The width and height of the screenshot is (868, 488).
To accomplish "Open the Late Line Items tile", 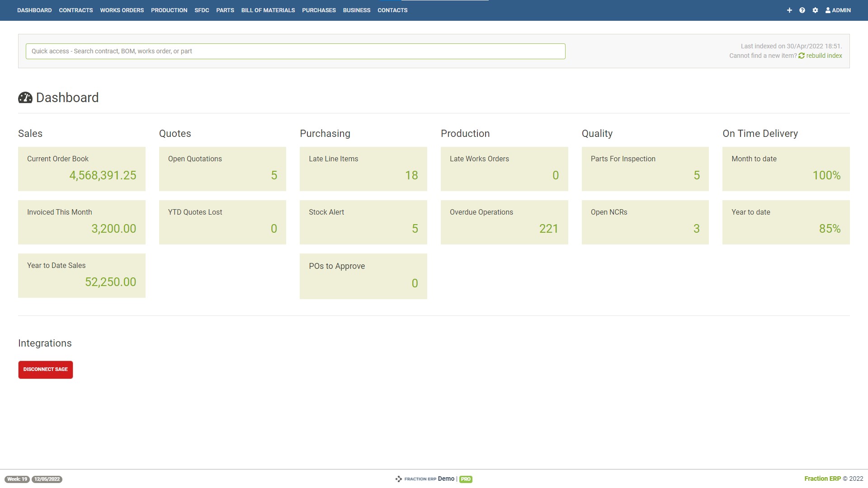I will pyautogui.click(x=363, y=169).
